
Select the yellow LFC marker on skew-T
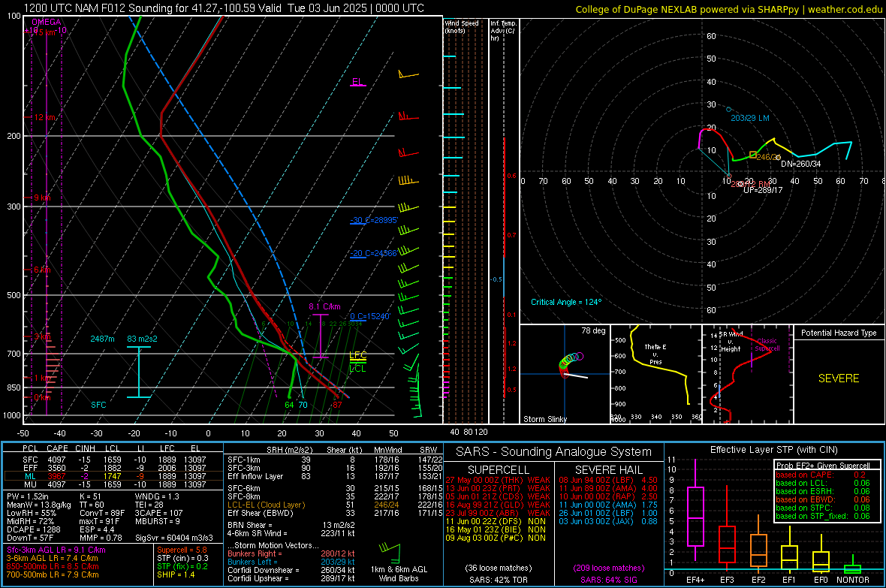[x=357, y=356]
